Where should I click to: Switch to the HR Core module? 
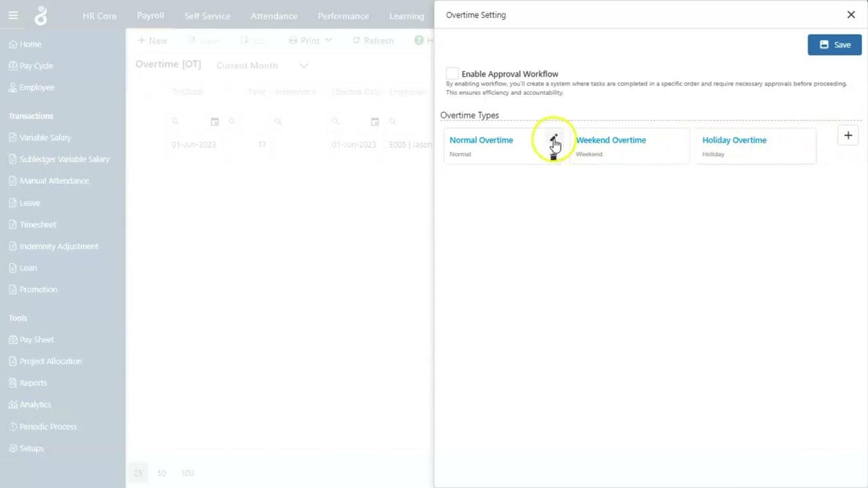pyautogui.click(x=100, y=16)
